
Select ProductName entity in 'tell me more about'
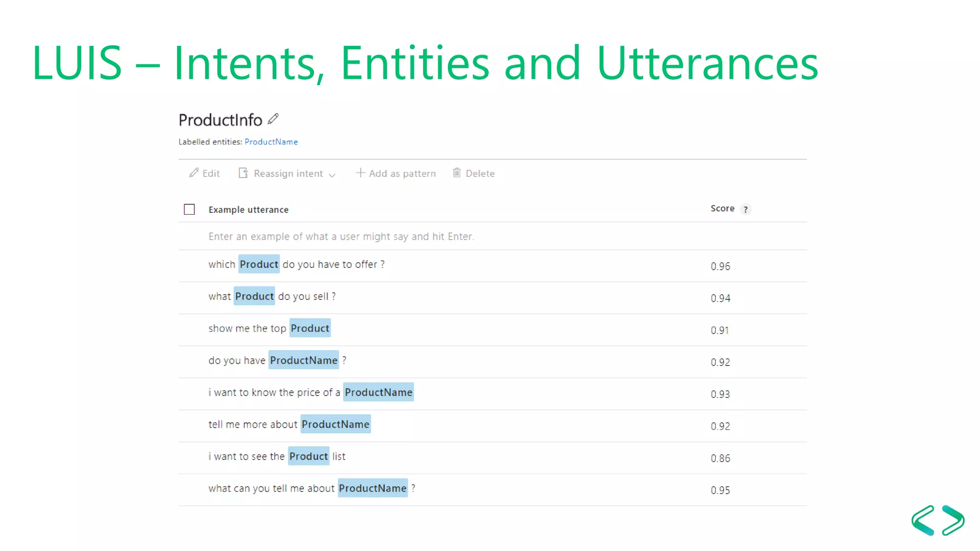335,424
